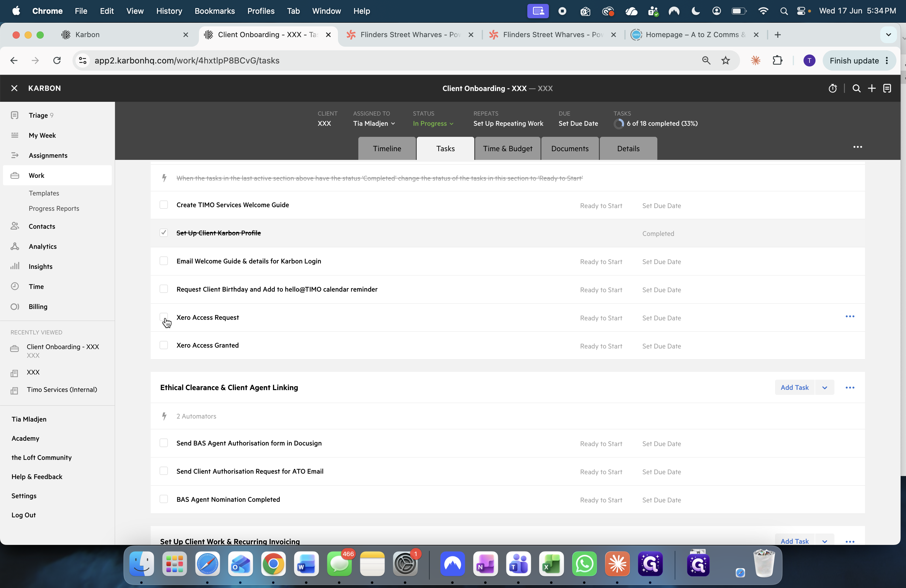Go to My Week in sidebar
906x588 pixels.
pyautogui.click(x=57, y=135)
